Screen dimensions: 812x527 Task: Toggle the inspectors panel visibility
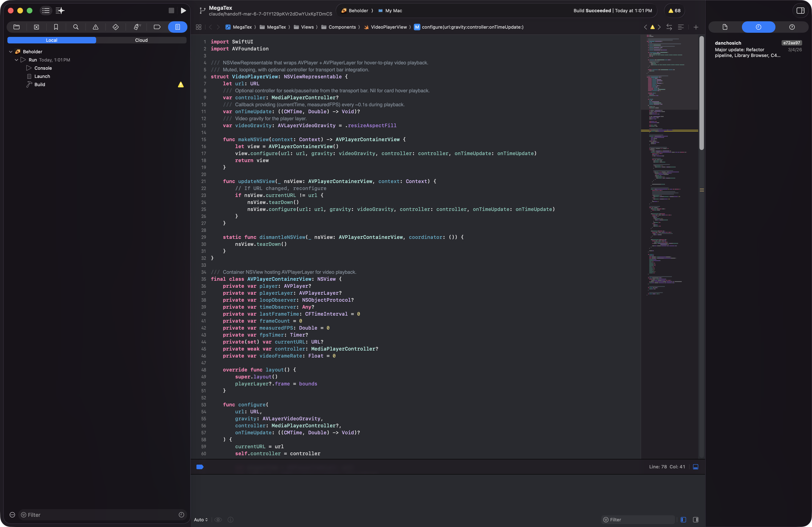coord(800,11)
